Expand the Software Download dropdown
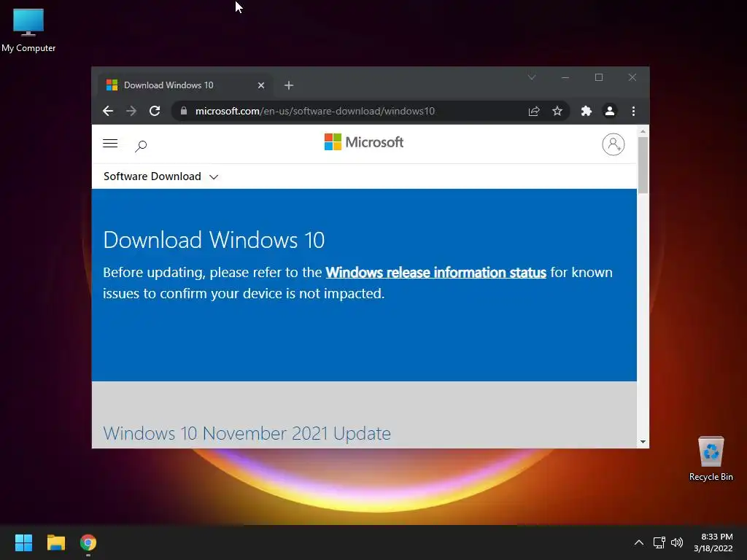 tap(160, 176)
